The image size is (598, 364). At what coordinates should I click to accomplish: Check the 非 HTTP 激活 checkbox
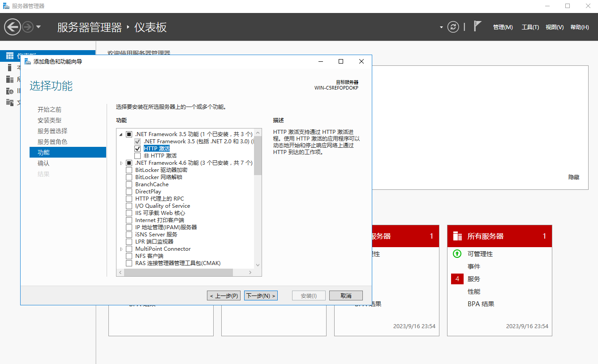pos(138,156)
